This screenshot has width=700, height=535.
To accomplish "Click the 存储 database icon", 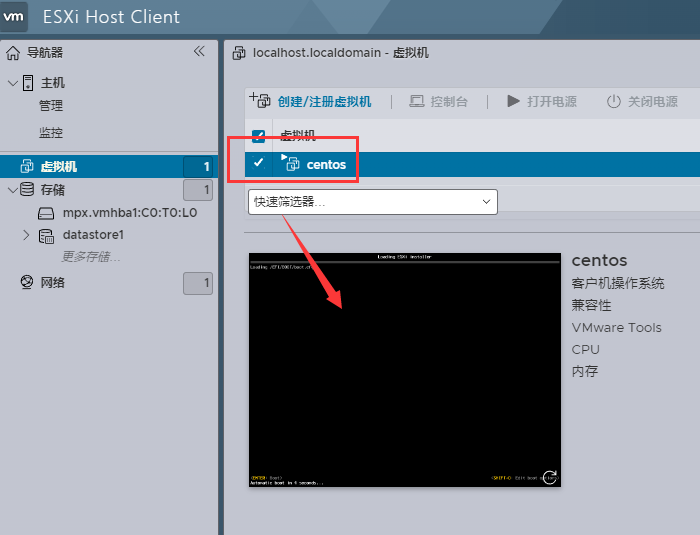I will pyautogui.click(x=27, y=189).
